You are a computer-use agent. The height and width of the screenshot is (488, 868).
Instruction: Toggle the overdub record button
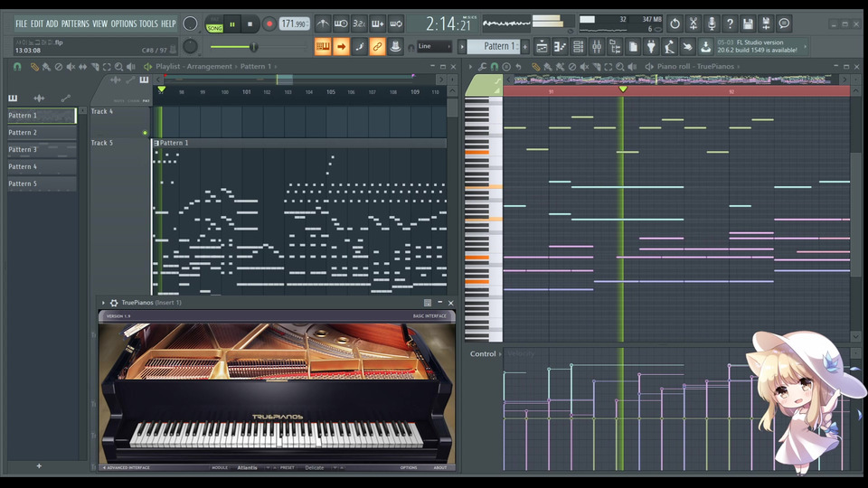(378, 23)
